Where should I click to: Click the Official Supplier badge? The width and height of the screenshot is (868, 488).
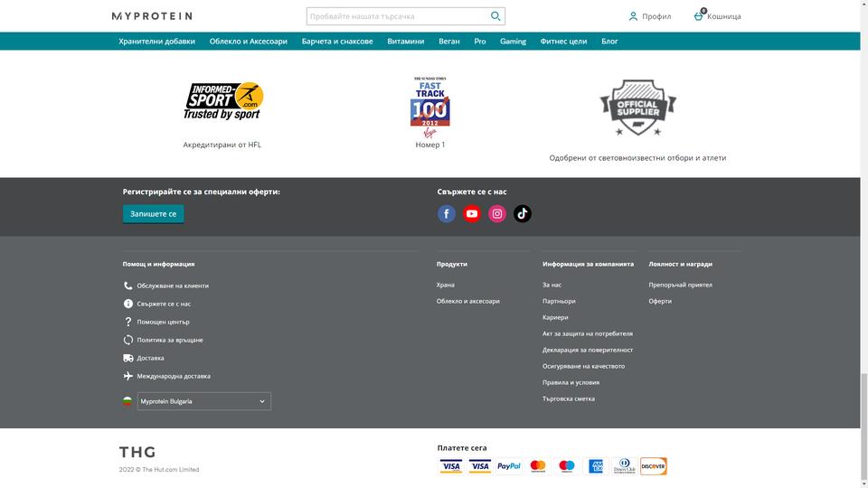(x=637, y=108)
